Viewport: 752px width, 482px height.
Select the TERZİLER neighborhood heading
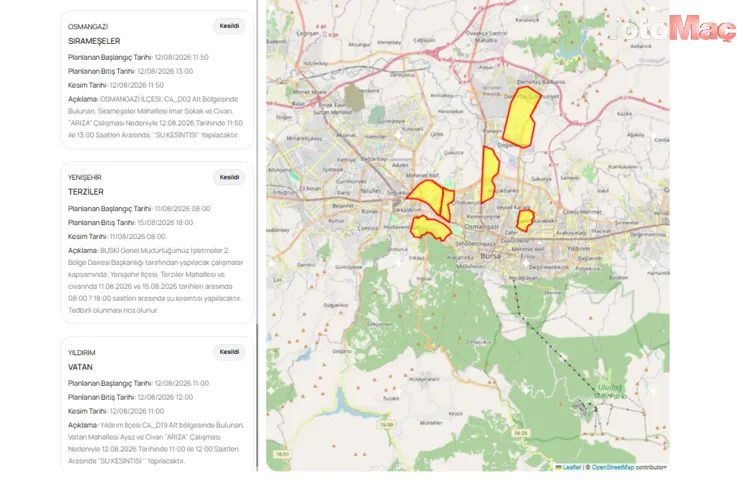[86, 192]
